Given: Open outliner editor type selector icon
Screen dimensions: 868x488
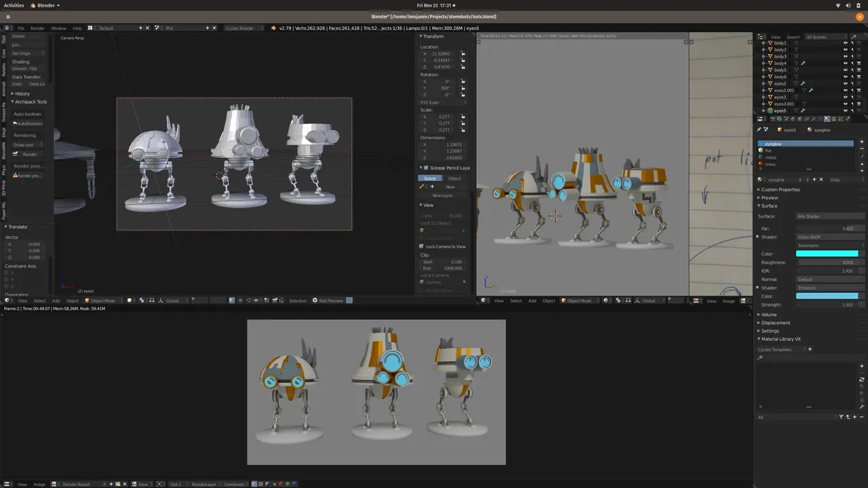Looking at the screenshot, I should point(761,37).
